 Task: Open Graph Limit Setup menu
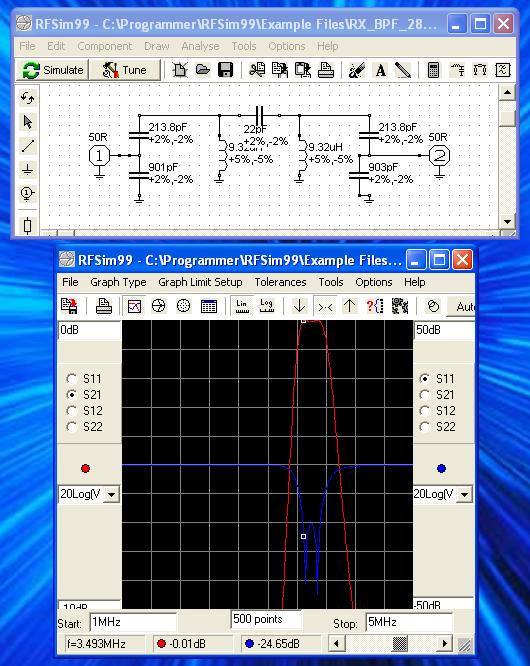[200, 282]
